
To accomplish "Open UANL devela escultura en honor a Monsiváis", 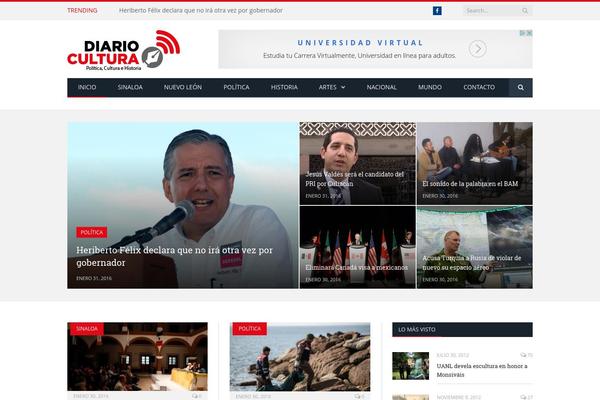I will click(x=482, y=370).
